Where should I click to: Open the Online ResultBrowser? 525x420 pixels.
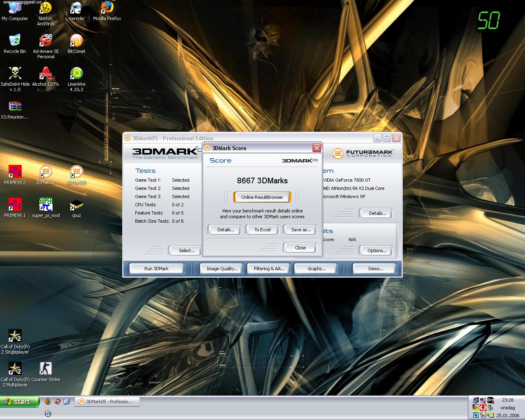click(x=262, y=197)
